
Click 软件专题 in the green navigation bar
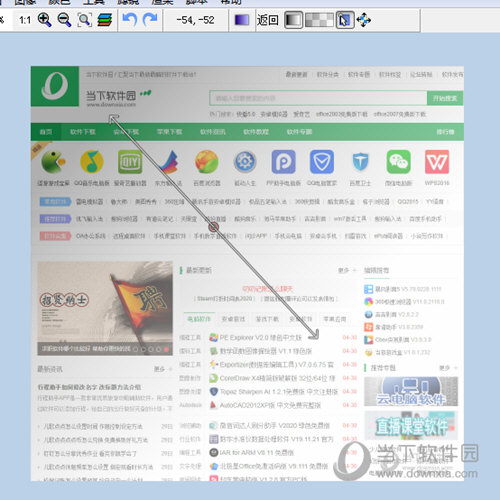click(x=299, y=132)
